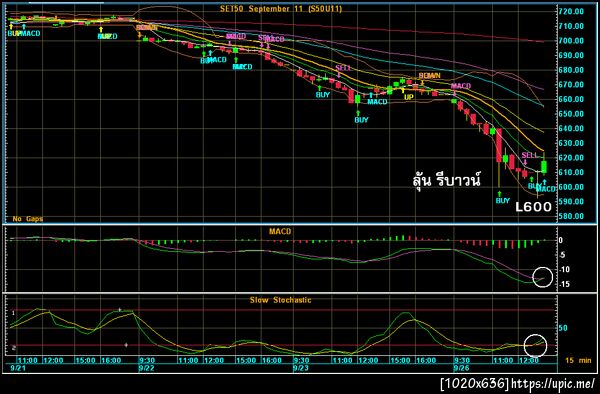Viewport: 600px width, 394px height.
Task: Click the 9:30 time label above 9/22
Action: [x=147, y=360]
